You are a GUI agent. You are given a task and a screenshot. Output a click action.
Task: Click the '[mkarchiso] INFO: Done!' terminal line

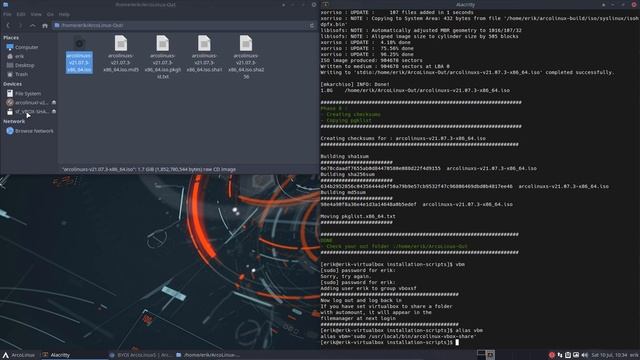(355, 84)
